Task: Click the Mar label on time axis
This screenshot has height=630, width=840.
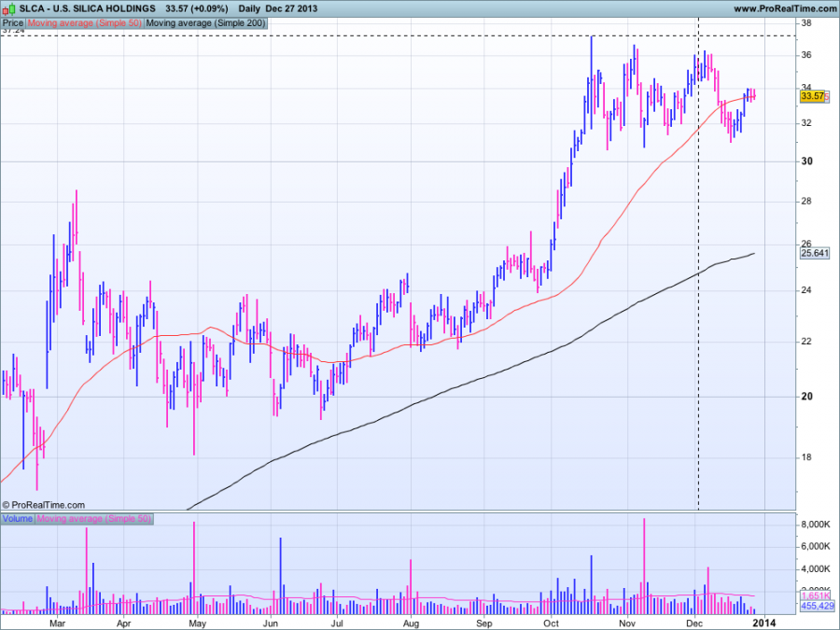Action: pos(57,623)
